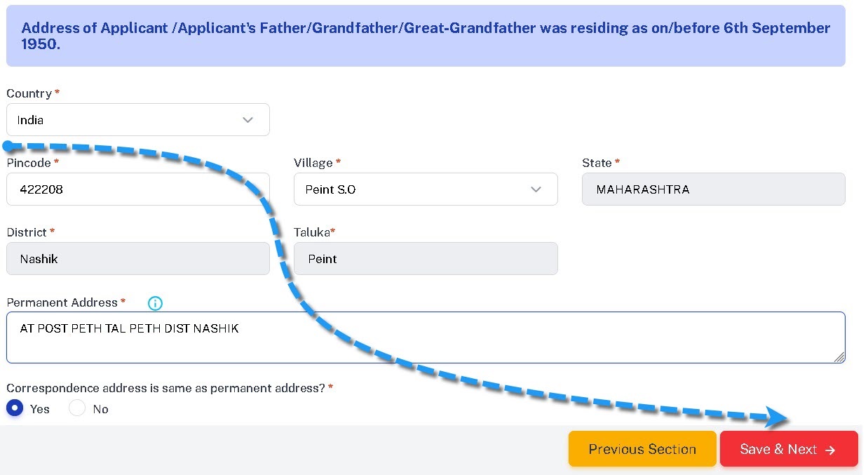Select the No radio button
Viewport: 868px width, 475px height.
(x=77, y=408)
